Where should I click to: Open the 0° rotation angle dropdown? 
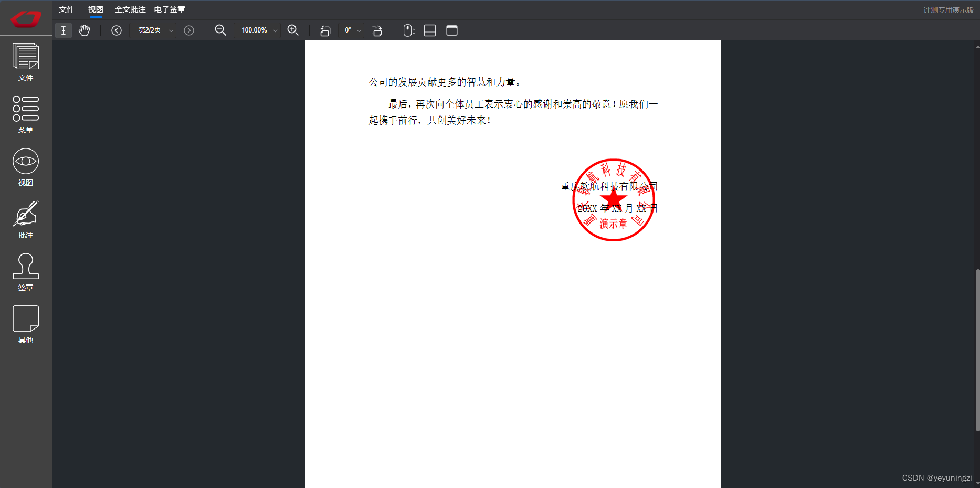[x=352, y=30]
